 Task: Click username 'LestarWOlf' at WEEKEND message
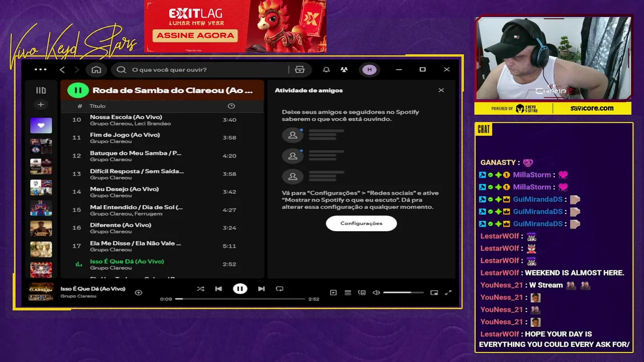[500, 273]
